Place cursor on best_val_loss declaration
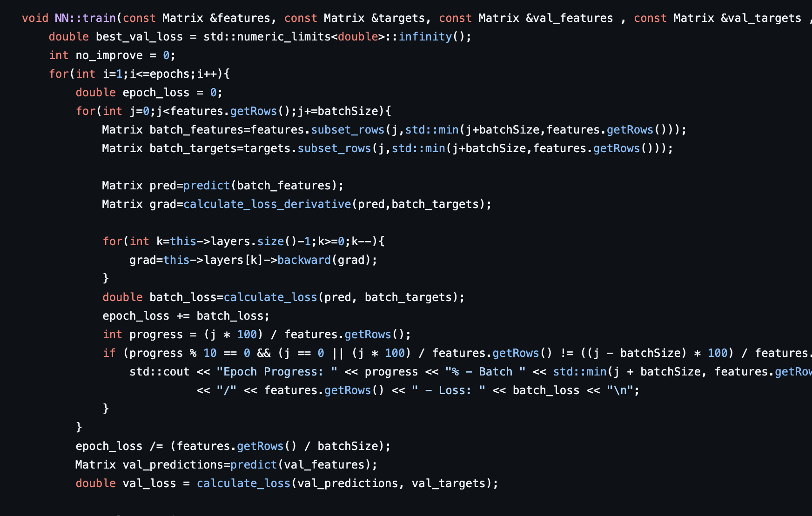This screenshot has width=812, height=516. tap(139, 37)
